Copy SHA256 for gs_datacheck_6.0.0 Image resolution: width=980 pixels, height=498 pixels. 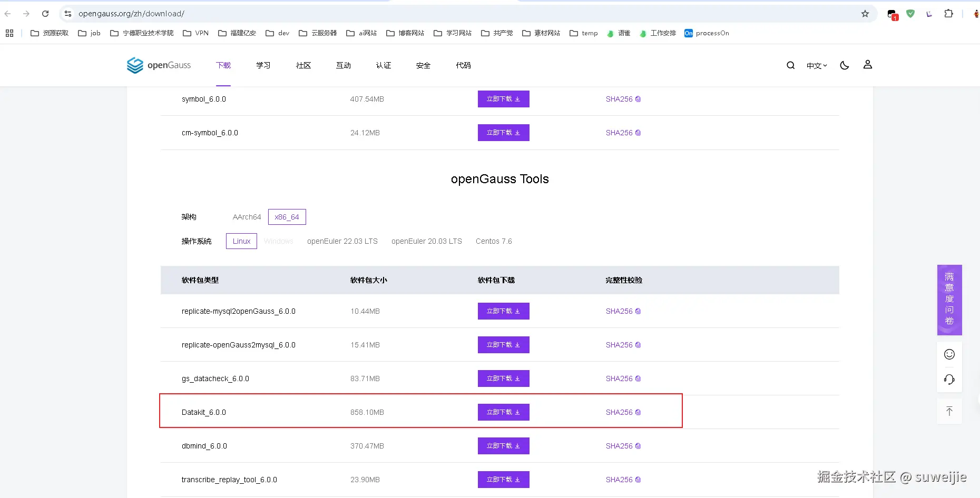623,379
